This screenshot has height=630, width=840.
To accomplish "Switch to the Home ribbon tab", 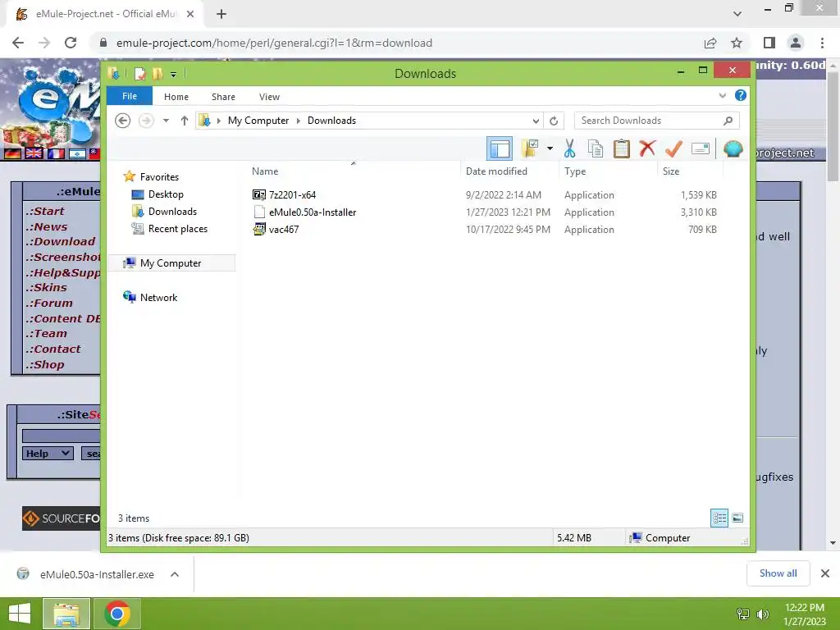I will click(176, 97).
